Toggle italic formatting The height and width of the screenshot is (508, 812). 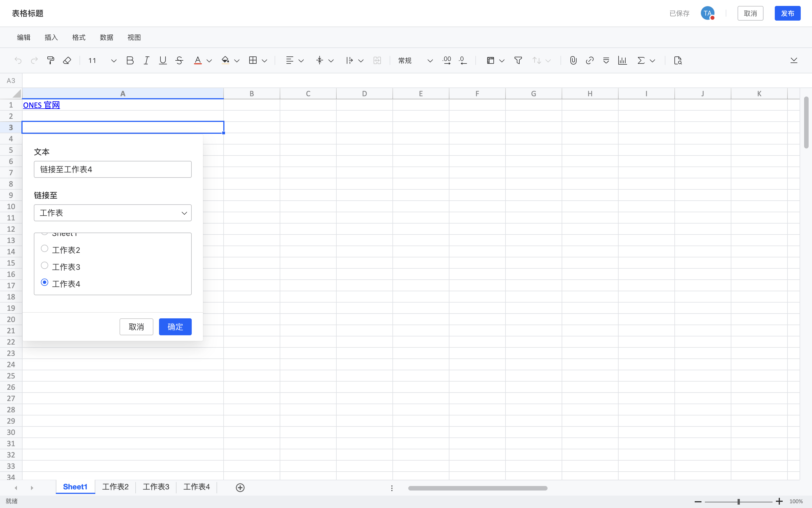coord(146,60)
